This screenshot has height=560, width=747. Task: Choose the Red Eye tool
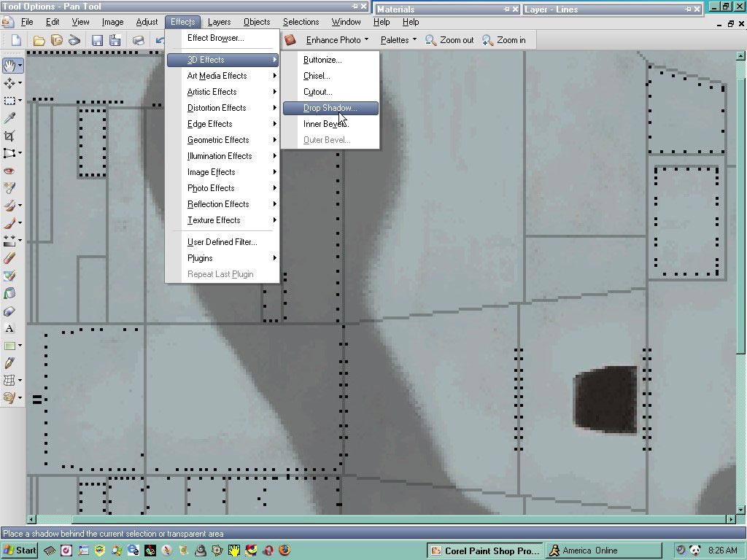tap(9, 171)
